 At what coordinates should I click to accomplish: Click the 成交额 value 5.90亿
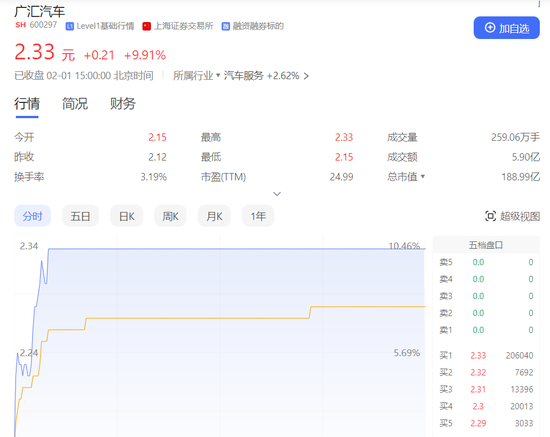point(525,157)
